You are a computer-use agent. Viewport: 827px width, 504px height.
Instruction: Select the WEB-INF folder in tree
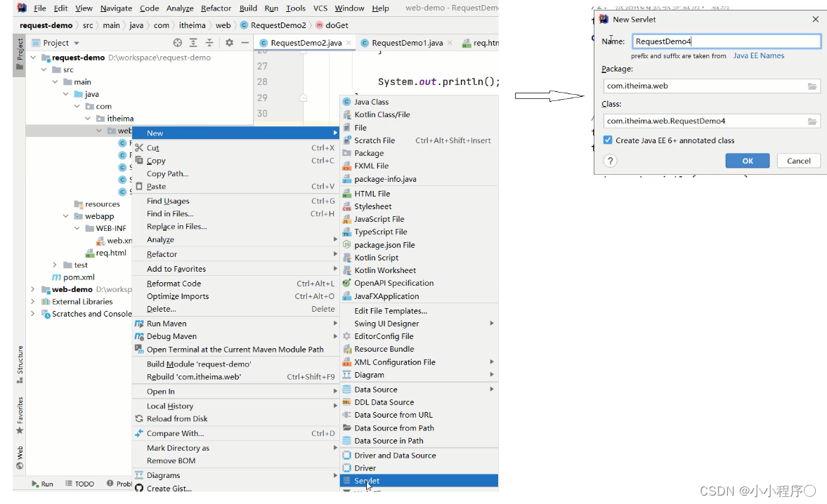[105, 228]
